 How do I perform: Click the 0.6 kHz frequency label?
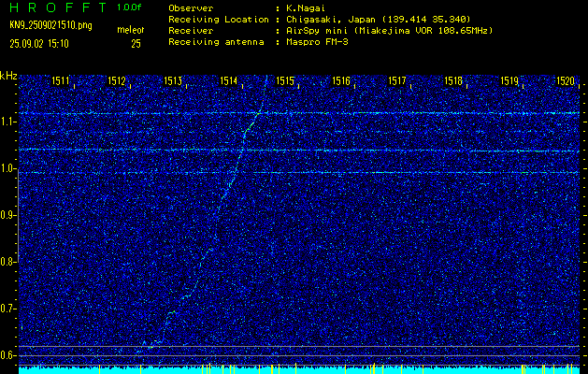(x=7, y=355)
